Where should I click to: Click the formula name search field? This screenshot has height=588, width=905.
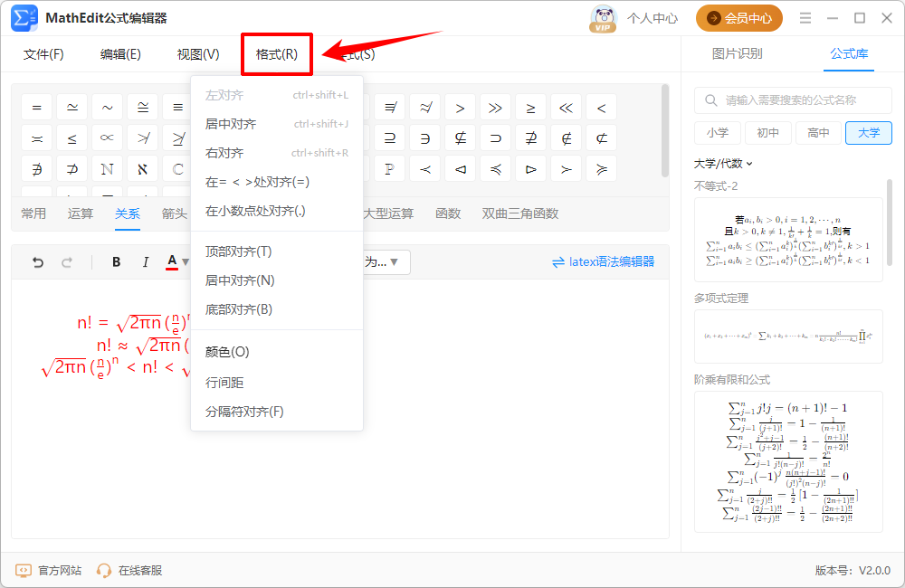pos(793,100)
